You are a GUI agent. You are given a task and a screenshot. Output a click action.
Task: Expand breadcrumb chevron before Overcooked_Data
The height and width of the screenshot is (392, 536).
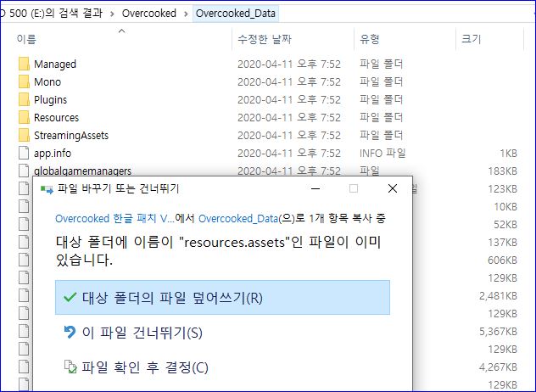(186, 14)
